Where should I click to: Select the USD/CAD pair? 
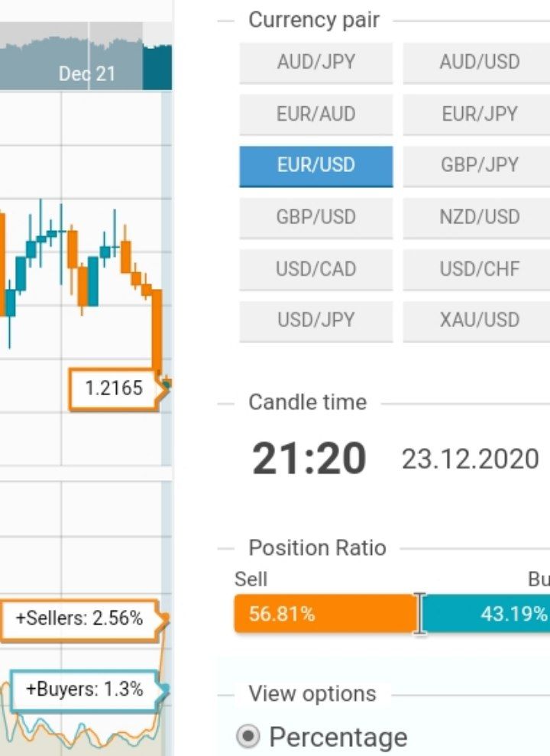(x=316, y=269)
